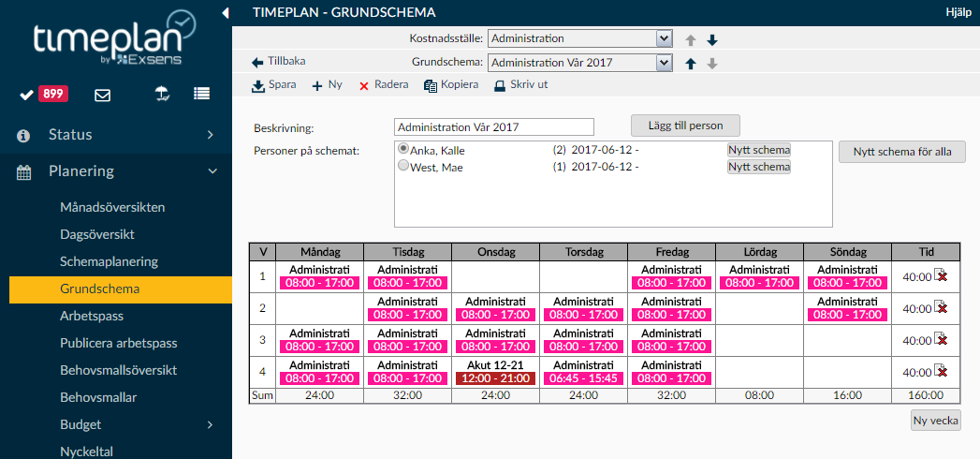Click the beach umbrella vacation icon

click(163, 94)
